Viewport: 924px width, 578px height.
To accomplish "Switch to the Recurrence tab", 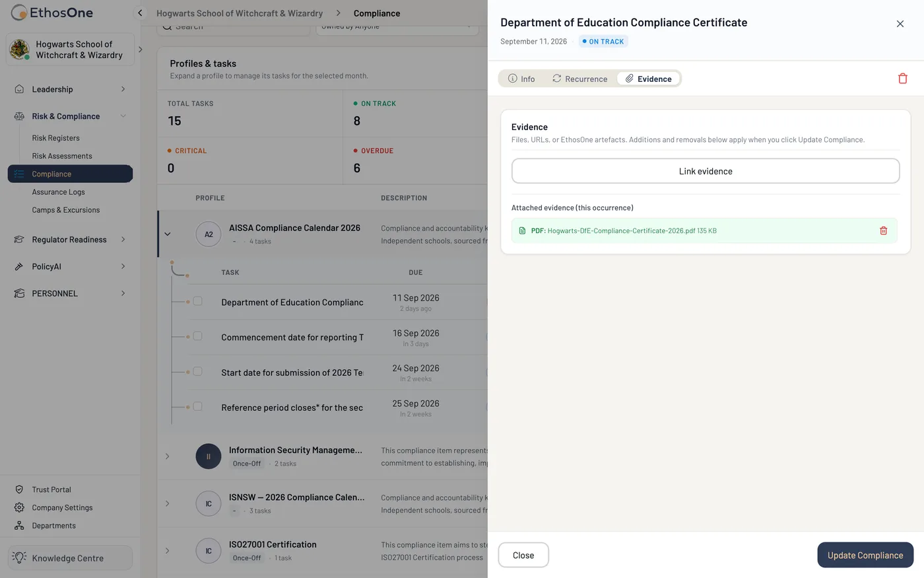I will (x=579, y=79).
